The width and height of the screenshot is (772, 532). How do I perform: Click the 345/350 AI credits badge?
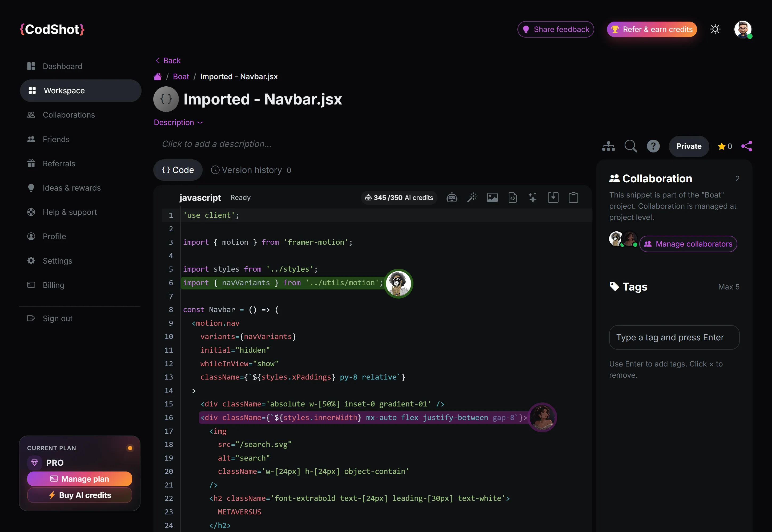399,198
